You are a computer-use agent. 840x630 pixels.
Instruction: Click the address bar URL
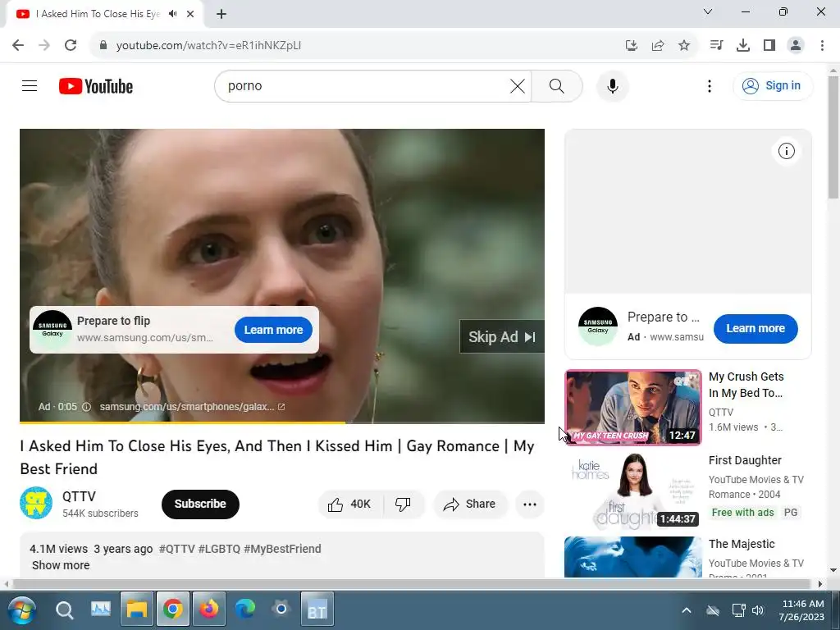pos(208,45)
